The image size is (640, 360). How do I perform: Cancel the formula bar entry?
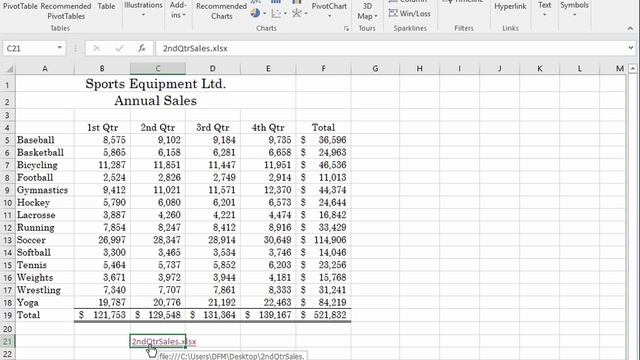click(96, 48)
